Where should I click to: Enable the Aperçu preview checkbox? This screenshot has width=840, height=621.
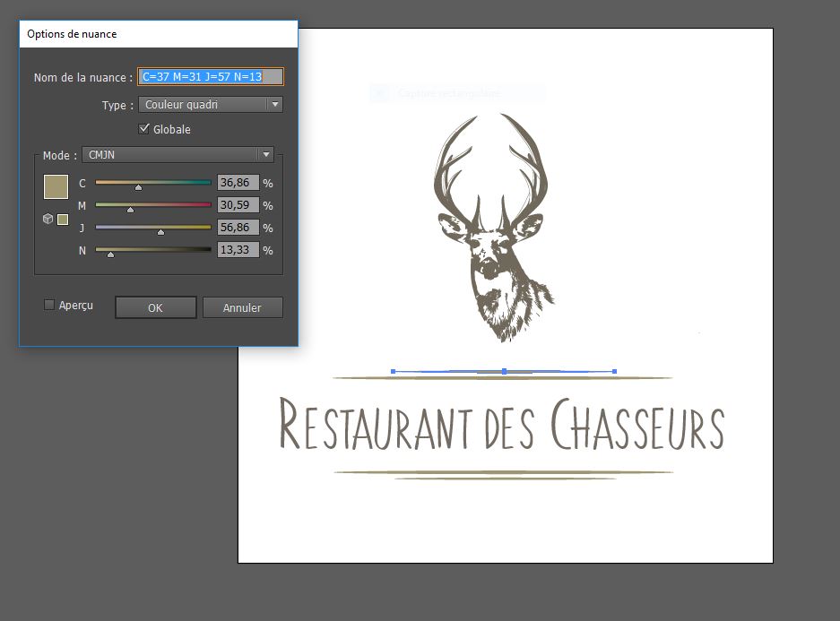(x=49, y=306)
